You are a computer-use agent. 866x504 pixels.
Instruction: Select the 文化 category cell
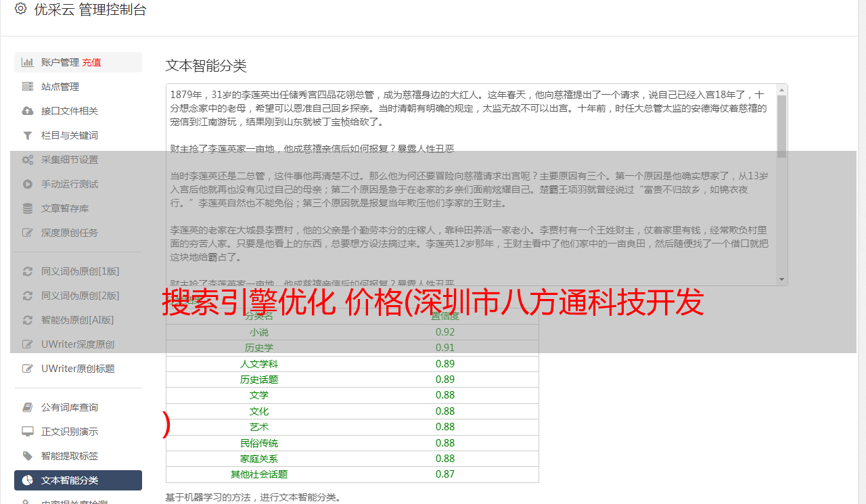[x=259, y=411]
